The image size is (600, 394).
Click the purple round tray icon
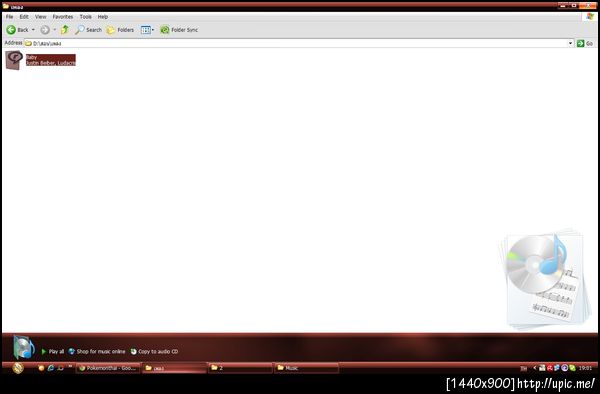pos(564,368)
